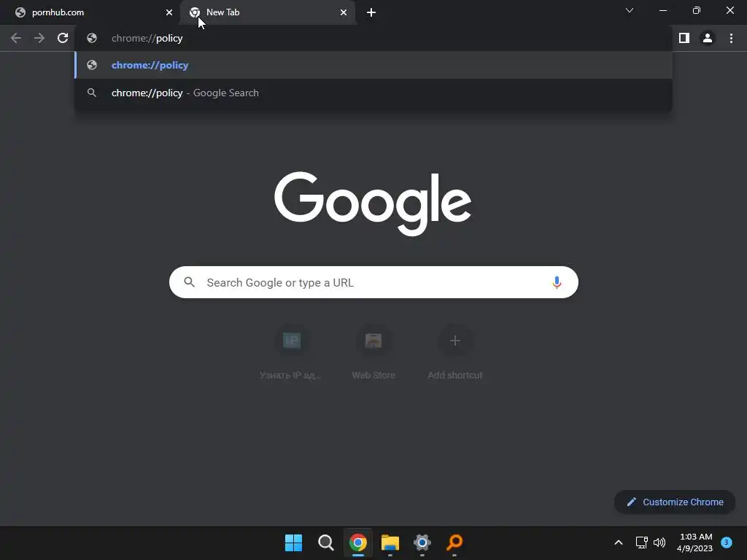This screenshot has height=560, width=747.
Task: Choose chrome://policy Google Search suggestion
Action: (x=373, y=93)
